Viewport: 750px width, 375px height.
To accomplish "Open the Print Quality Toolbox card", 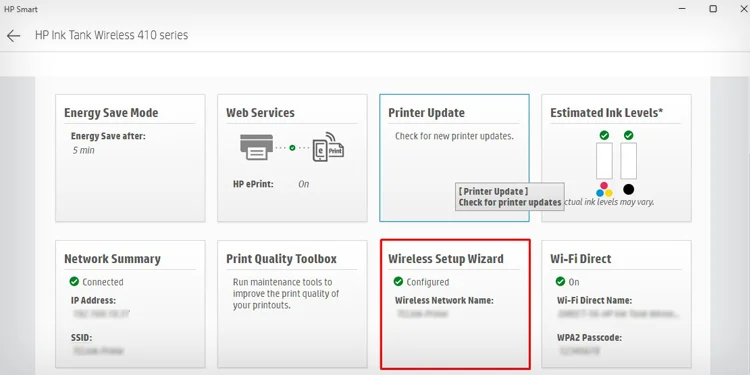I will [x=292, y=304].
